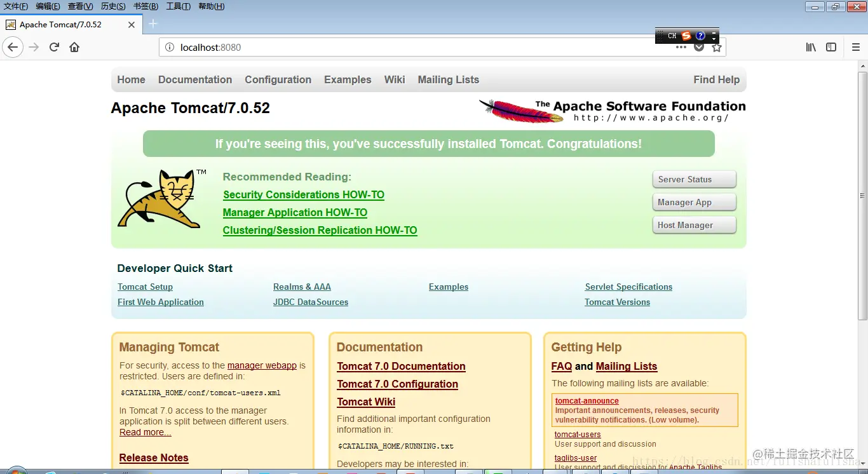
Task: Open Tomcat Versions link
Action: tap(618, 302)
